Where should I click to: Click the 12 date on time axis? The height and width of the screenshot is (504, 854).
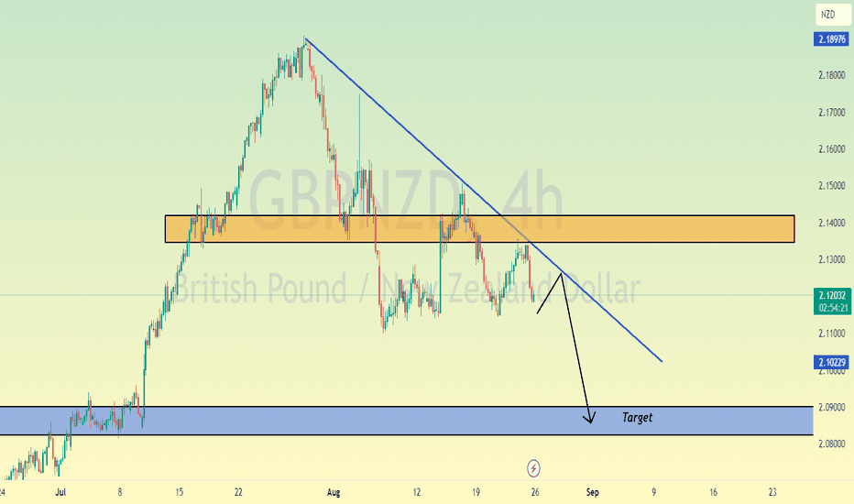[417, 493]
